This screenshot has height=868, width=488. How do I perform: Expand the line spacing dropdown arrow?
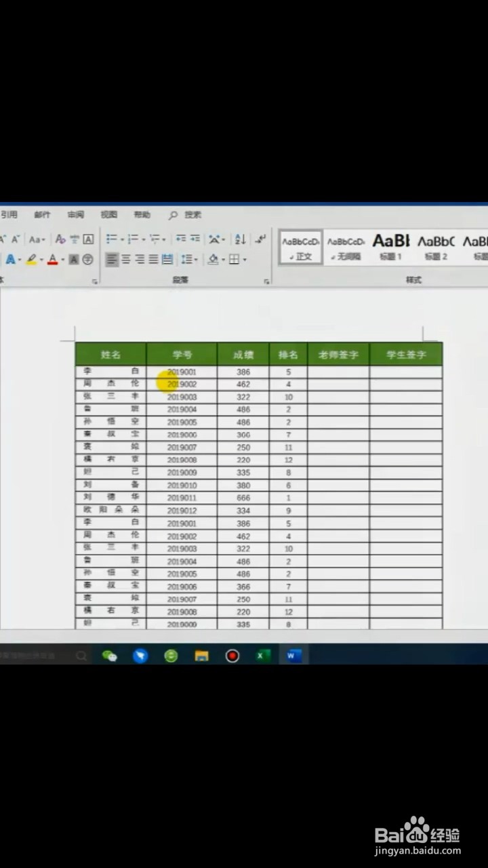tap(196, 260)
